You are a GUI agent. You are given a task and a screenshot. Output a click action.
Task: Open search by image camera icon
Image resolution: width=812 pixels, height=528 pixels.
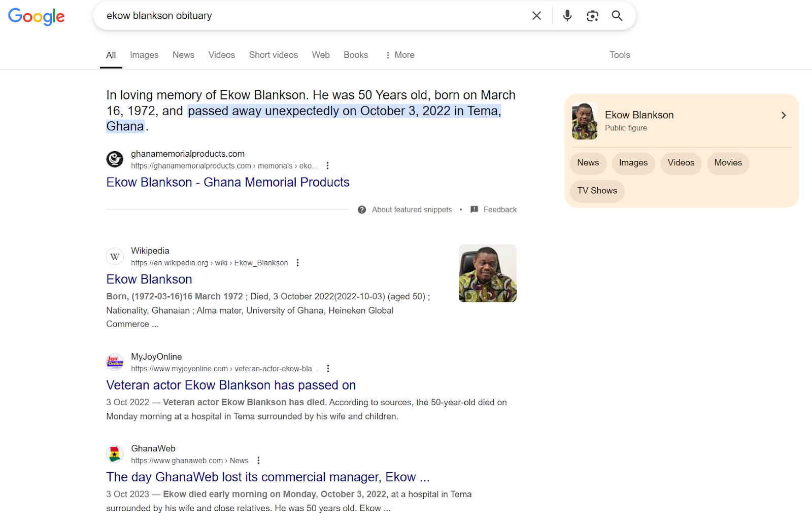click(592, 16)
